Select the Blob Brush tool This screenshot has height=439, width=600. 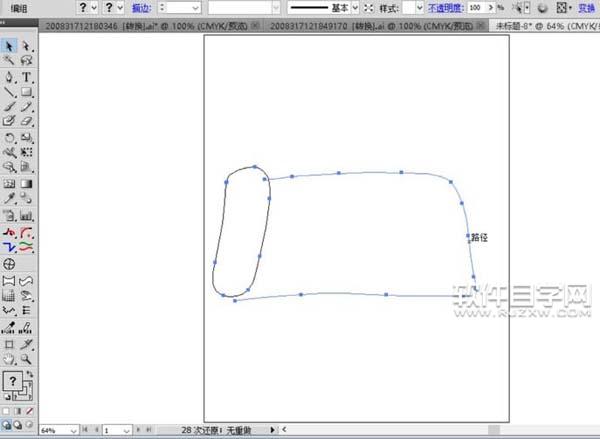point(9,121)
